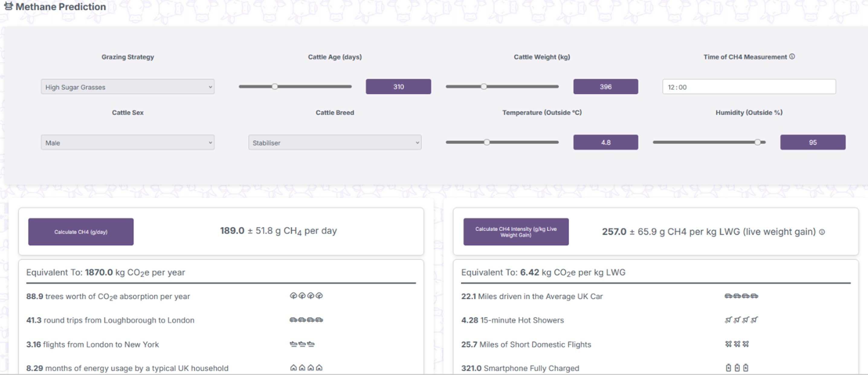
Task: Click info icon after live weight gain result
Action: pos(822,232)
